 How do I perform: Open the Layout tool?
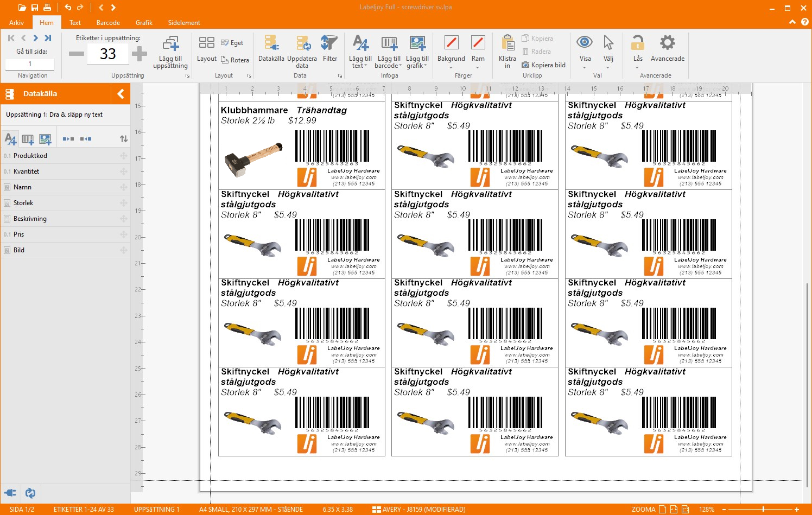tap(206, 49)
